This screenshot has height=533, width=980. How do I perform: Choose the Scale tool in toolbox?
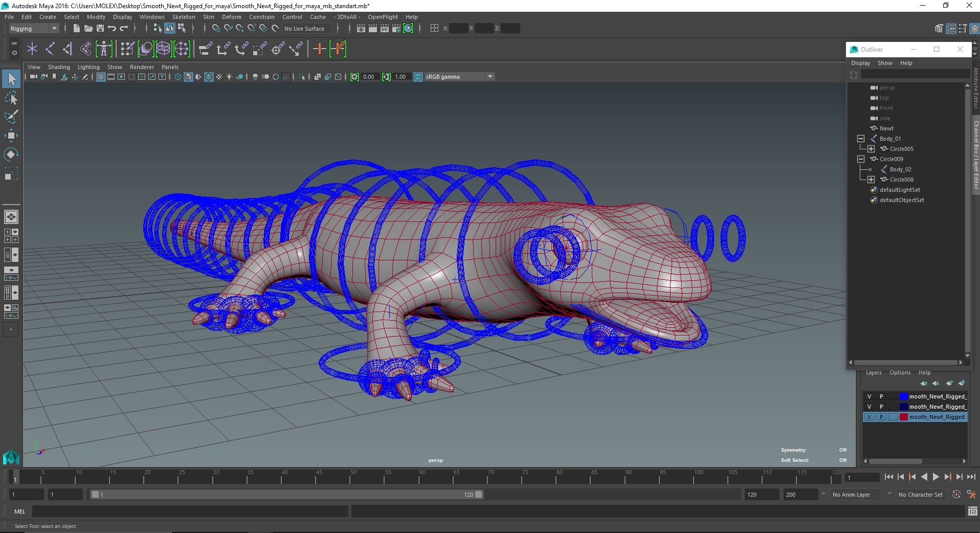click(11, 173)
